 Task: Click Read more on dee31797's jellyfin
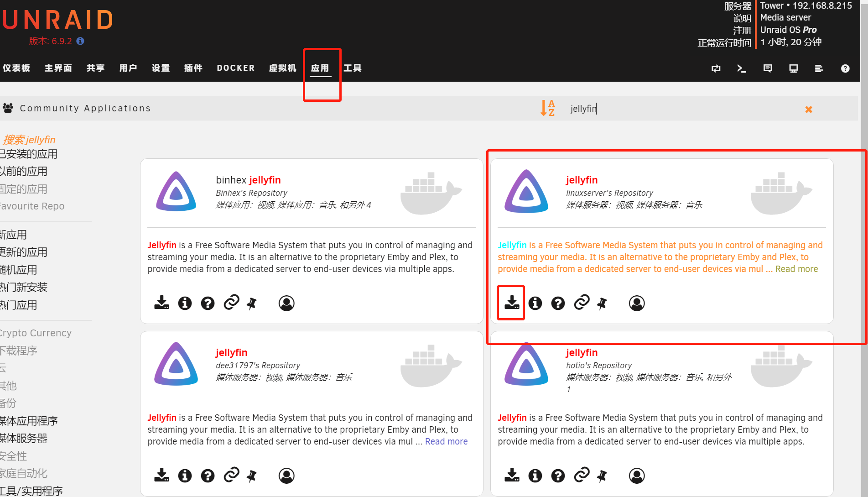(446, 441)
